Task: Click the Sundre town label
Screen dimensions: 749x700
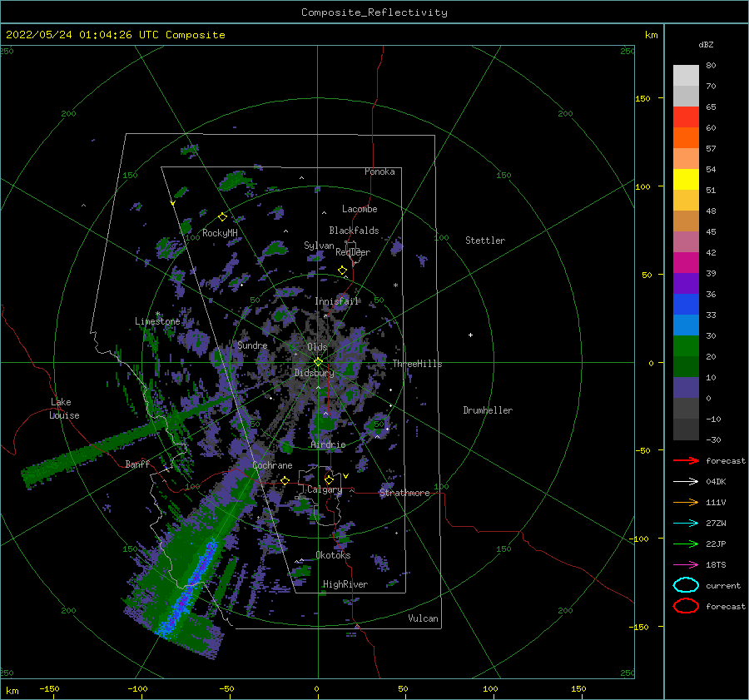Action: click(252, 345)
